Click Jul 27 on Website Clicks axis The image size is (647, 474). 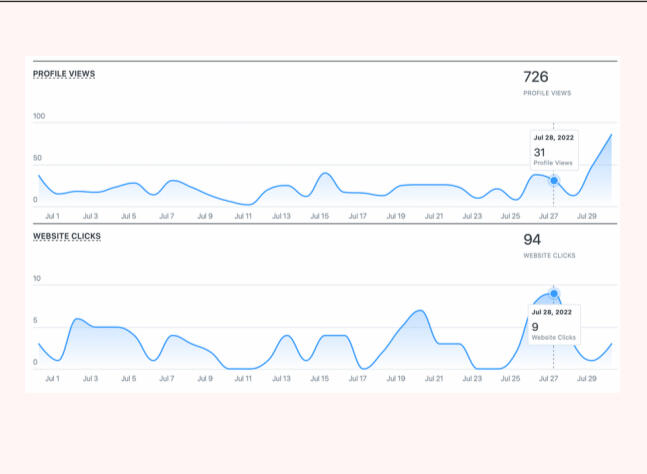pos(549,379)
